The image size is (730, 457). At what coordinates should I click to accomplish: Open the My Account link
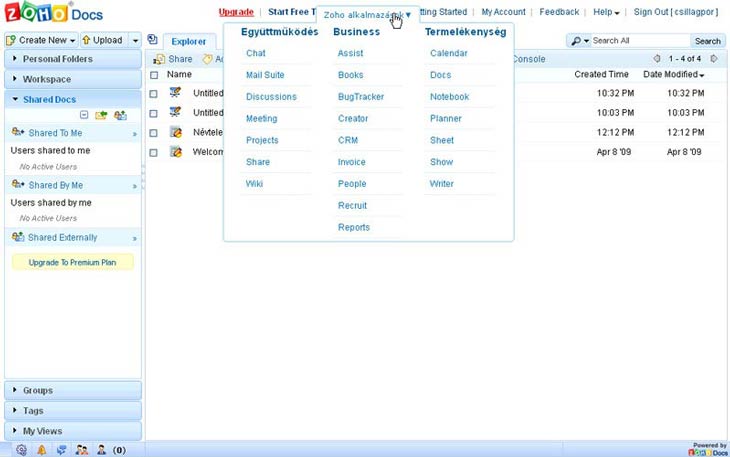coord(503,12)
